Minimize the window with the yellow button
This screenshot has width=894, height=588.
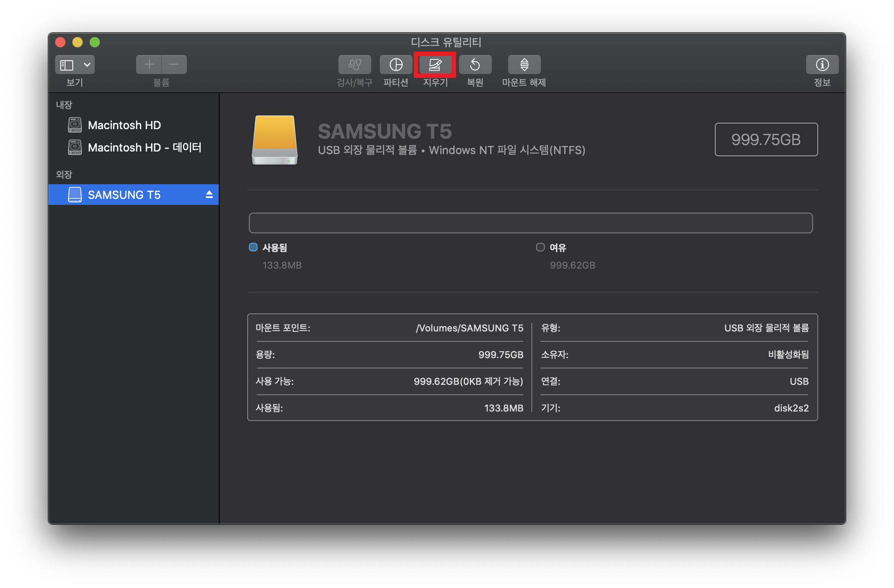click(78, 42)
